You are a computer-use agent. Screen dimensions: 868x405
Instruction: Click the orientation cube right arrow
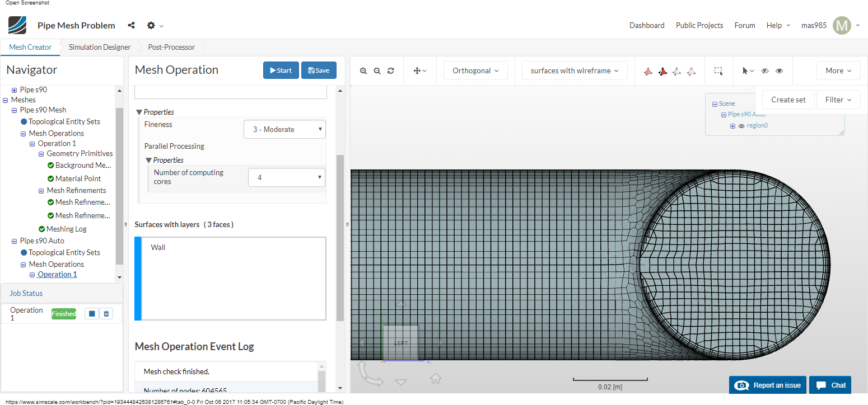pos(441,342)
